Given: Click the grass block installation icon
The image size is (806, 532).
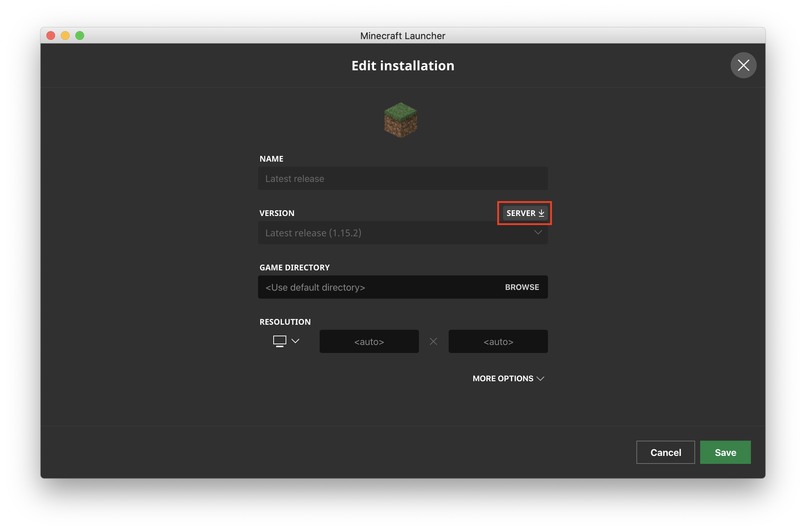Looking at the screenshot, I should point(400,120).
